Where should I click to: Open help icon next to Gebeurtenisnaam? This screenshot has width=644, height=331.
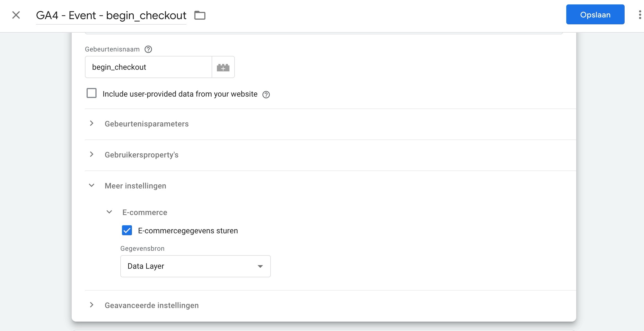148,49
